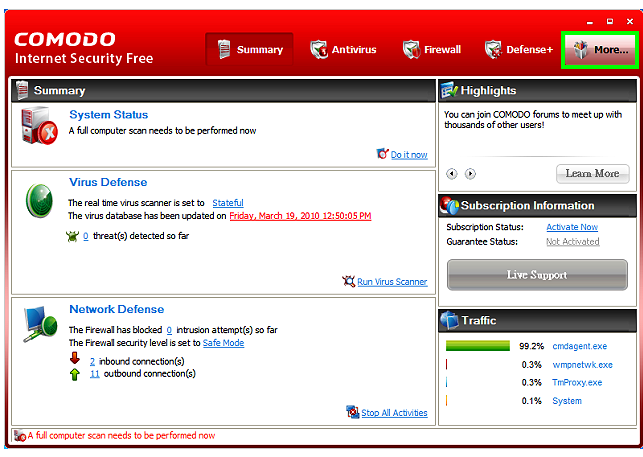Click wmpnetwk.exe in Traffic list
Screen dimensions: 643x457
582,365
